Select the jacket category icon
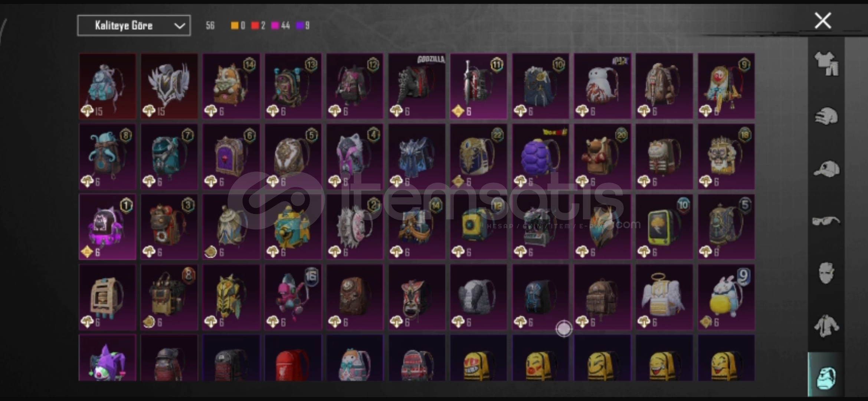The image size is (868, 401). pos(826,326)
